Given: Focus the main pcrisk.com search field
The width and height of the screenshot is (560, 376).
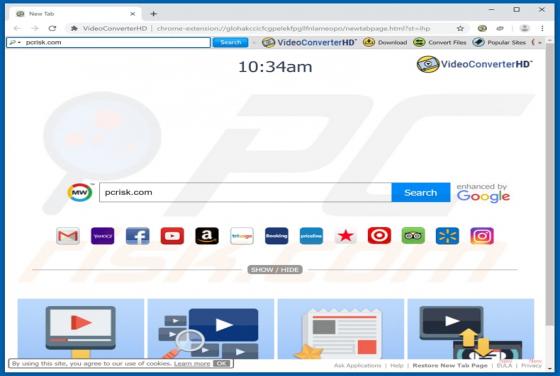Looking at the screenshot, I should click(x=245, y=192).
